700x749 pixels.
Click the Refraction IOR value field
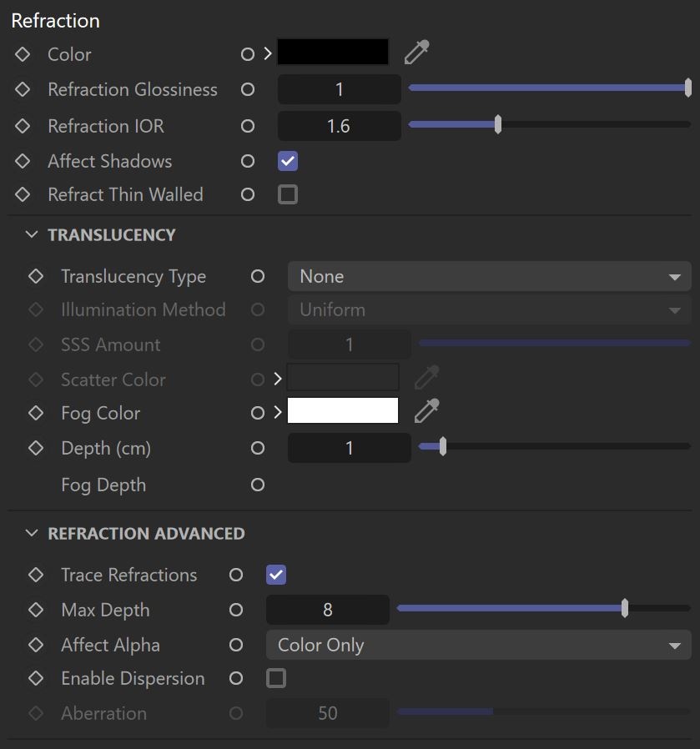click(x=340, y=126)
